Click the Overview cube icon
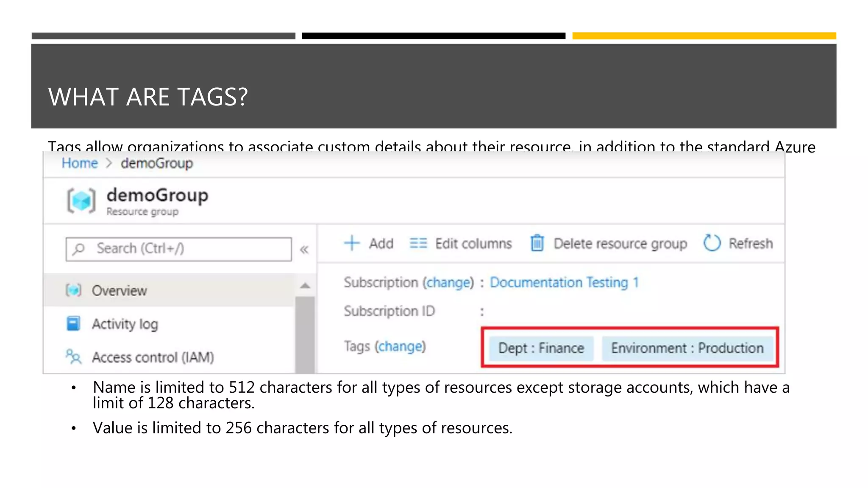This screenshot has height=488, width=868. coord(73,290)
